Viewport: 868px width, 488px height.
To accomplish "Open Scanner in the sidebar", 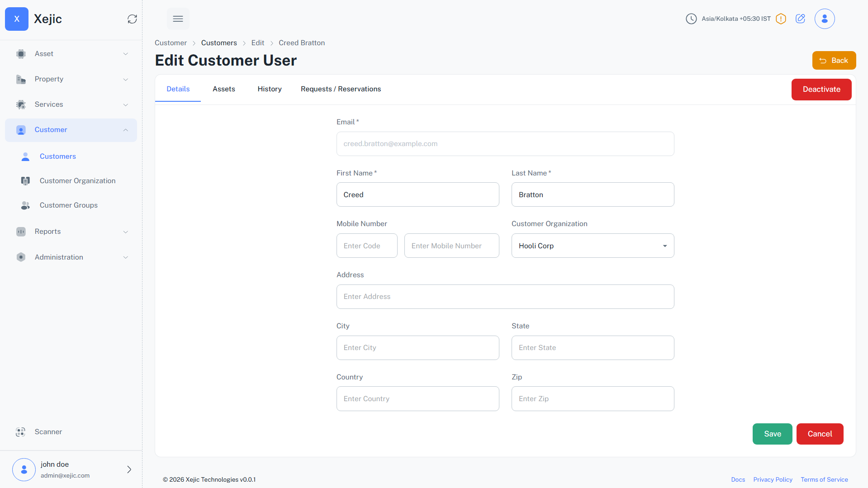I will tap(48, 432).
